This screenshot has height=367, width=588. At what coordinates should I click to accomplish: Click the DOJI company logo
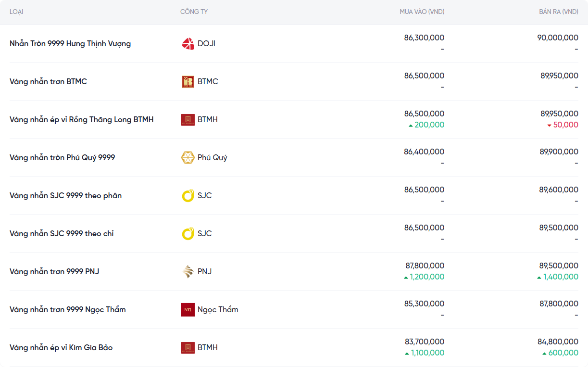coord(188,44)
